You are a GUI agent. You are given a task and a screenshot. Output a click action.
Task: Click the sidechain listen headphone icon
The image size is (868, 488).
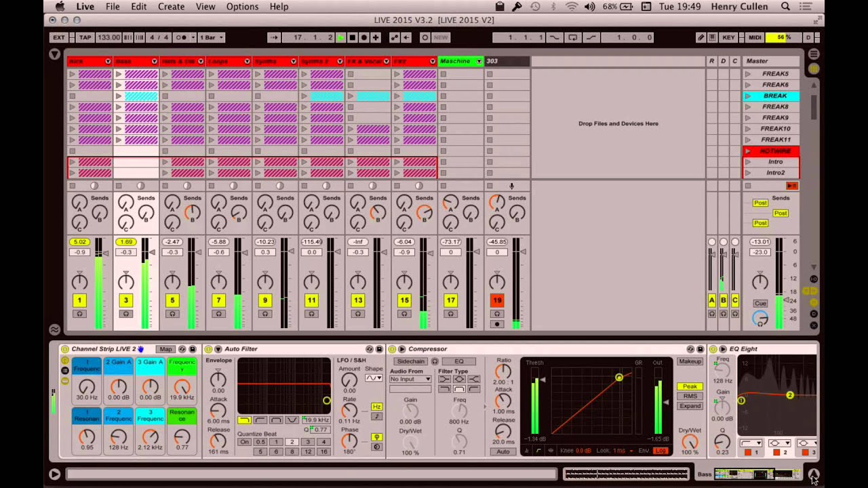[435, 361]
